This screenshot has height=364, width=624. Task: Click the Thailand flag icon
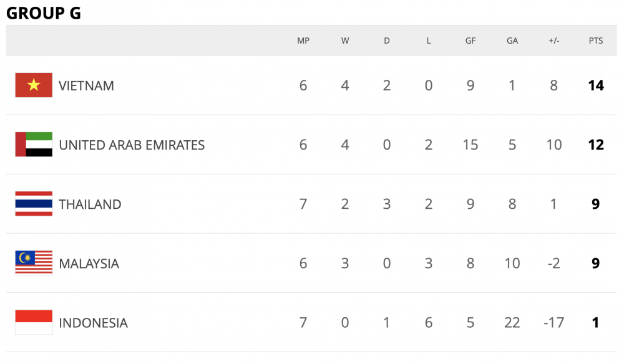(34, 204)
